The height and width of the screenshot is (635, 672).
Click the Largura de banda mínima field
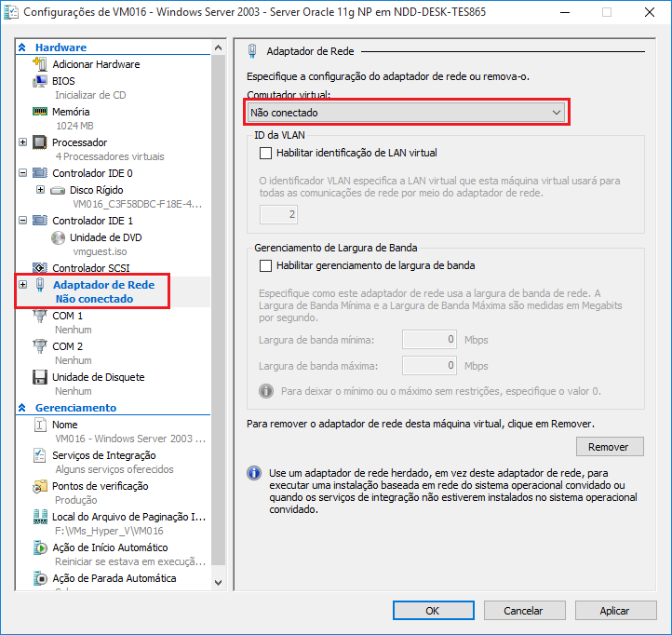(429, 340)
